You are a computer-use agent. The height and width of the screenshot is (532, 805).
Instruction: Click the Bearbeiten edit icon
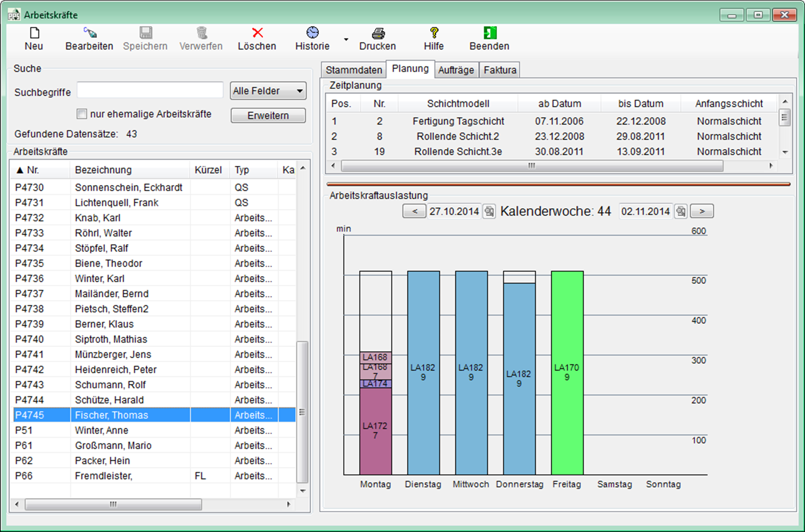tap(90, 33)
